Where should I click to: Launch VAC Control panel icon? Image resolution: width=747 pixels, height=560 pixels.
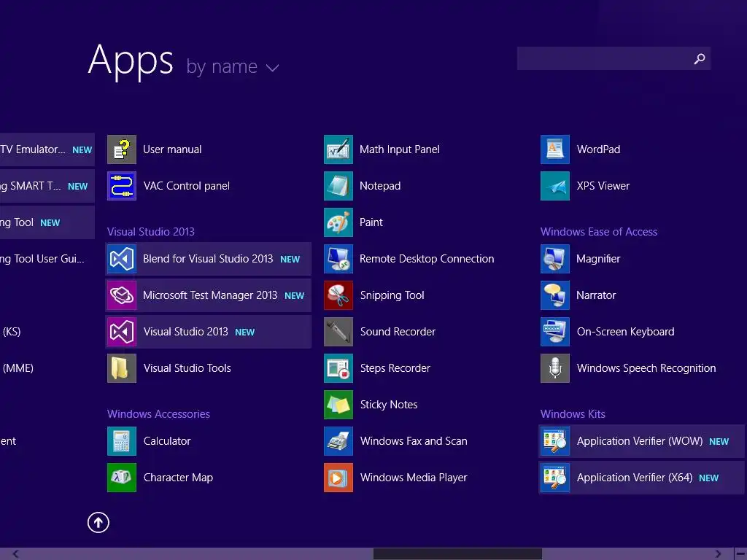click(x=122, y=186)
